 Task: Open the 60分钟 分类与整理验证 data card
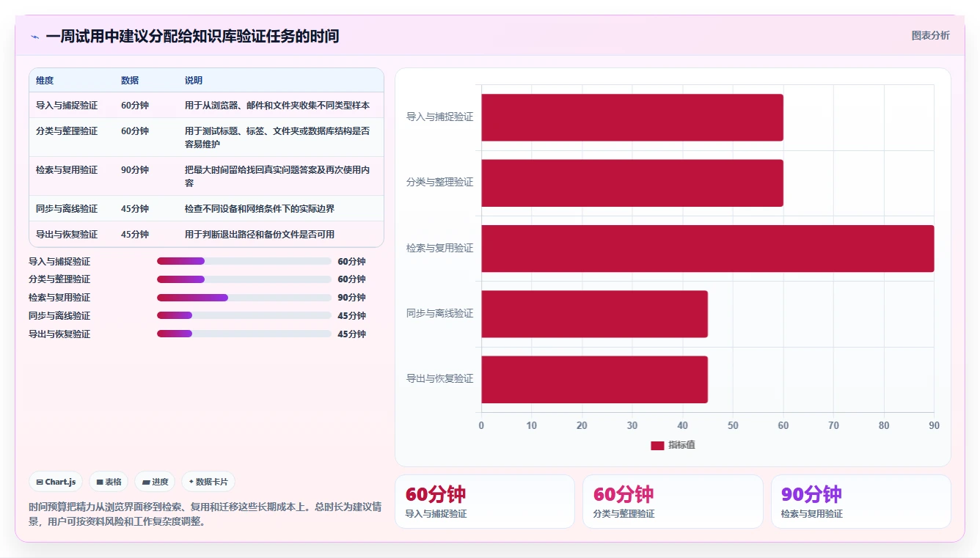[673, 502]
